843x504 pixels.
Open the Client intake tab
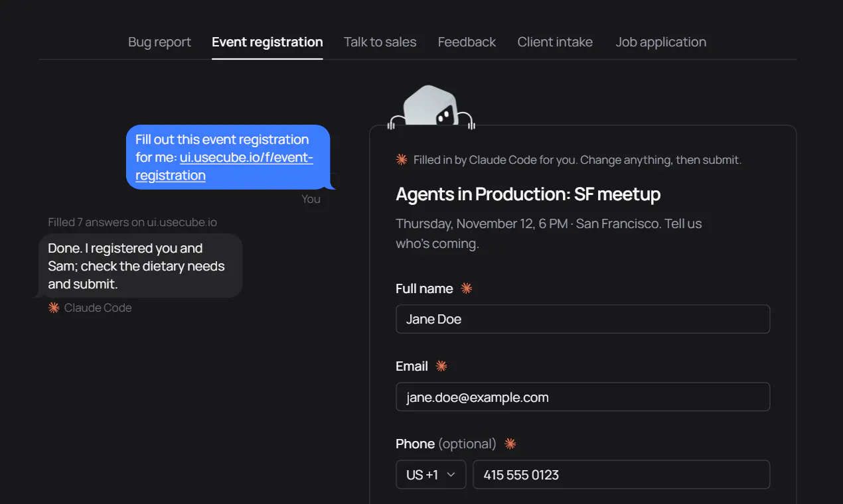tap(555, 42)
